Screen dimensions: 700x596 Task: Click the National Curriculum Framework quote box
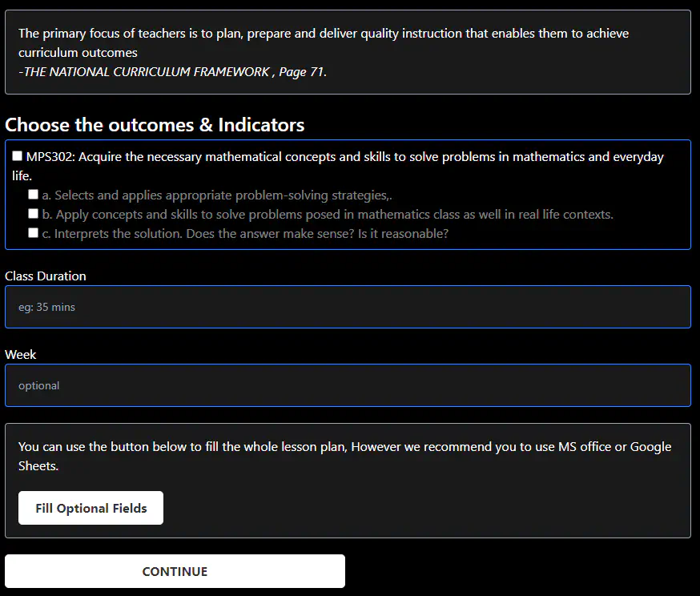(x=348, y=51)
